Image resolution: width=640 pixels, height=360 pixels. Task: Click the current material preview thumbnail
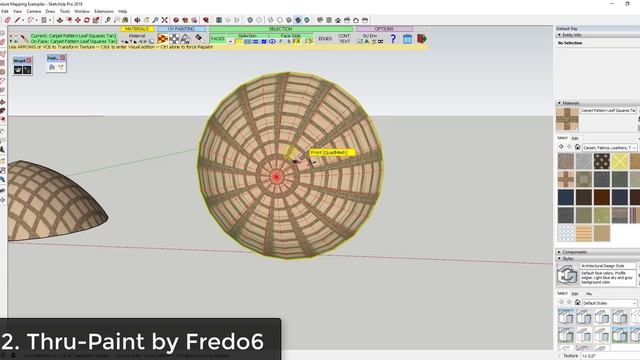point(567,119)
